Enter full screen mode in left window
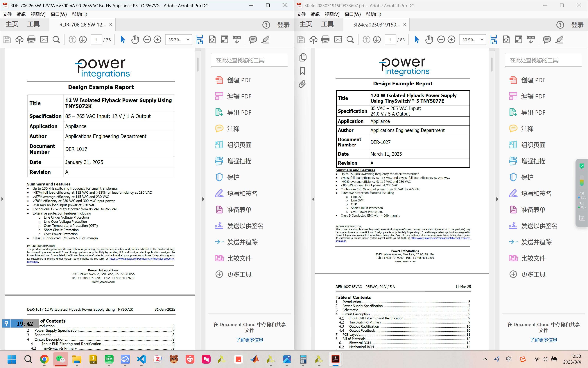 (x=225, y=39)
